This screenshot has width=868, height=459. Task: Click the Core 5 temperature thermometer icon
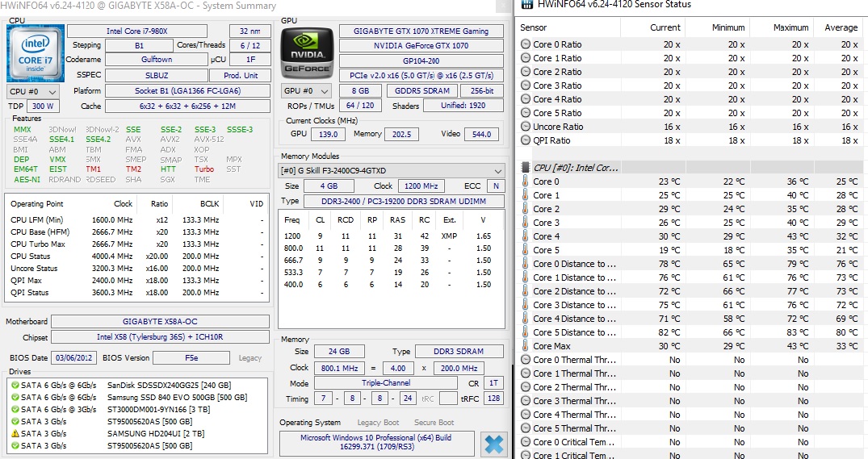point(526,250)
